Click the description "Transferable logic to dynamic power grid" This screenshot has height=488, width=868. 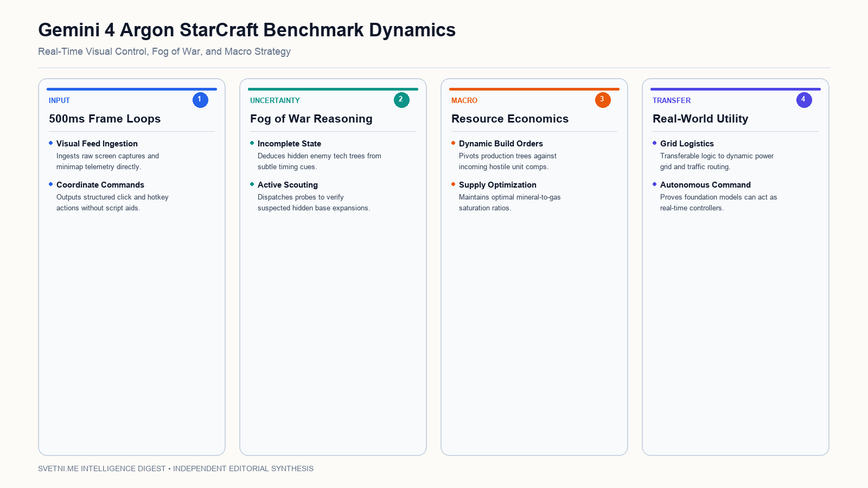coord(717,162)
